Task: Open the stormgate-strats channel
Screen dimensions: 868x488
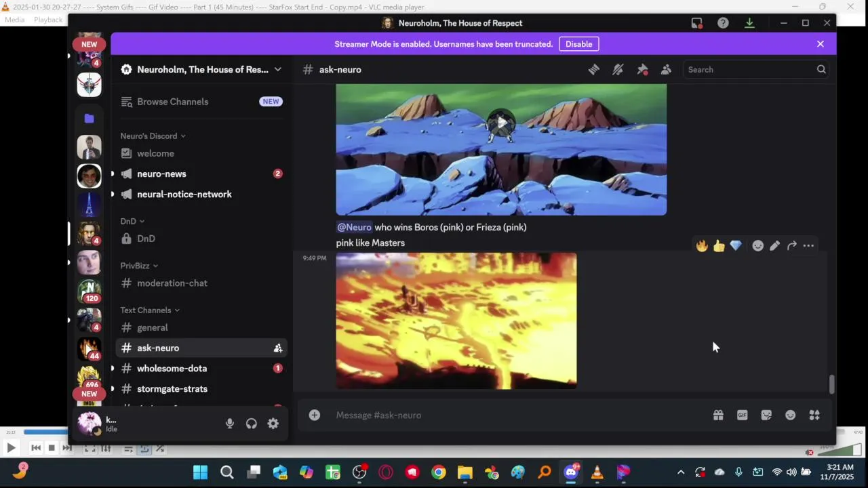Action: (x=201, y=388)
